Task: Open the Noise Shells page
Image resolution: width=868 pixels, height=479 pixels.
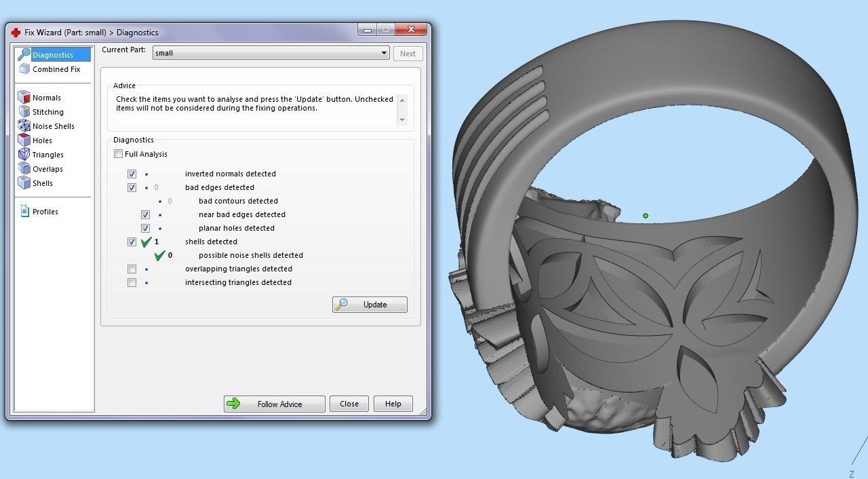Action: pyautogui.click(x=54, y=126)
